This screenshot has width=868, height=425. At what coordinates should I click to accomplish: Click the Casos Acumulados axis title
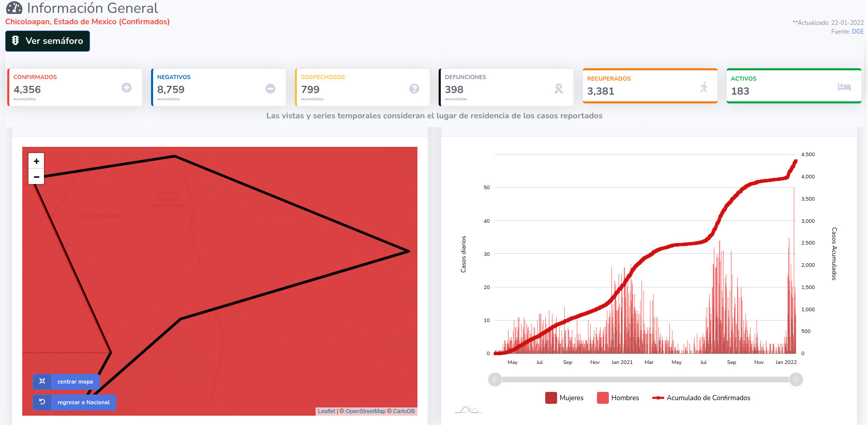pyautogui.click(x=834, y=254)
